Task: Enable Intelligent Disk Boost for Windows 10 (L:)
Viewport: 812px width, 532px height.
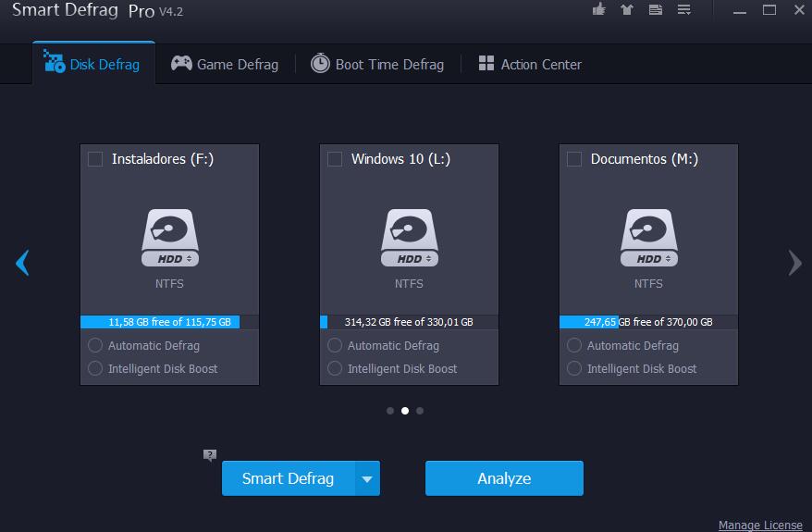Action: pyautogui.click(x=335, y=368)
